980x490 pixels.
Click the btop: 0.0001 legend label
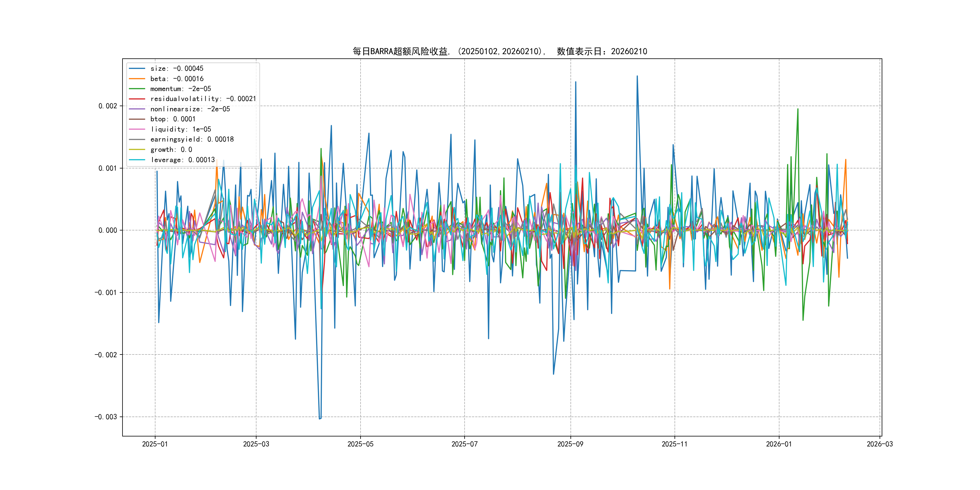173,119
